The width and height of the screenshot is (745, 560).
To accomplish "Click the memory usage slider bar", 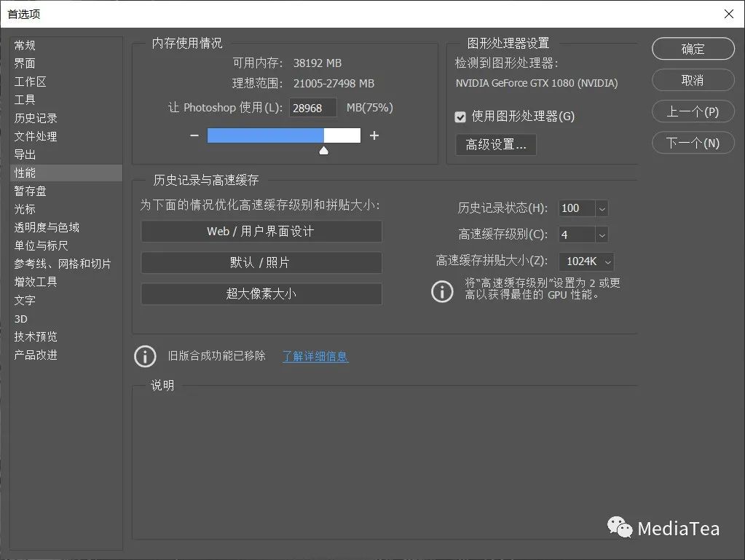I will tap(283, 135).
